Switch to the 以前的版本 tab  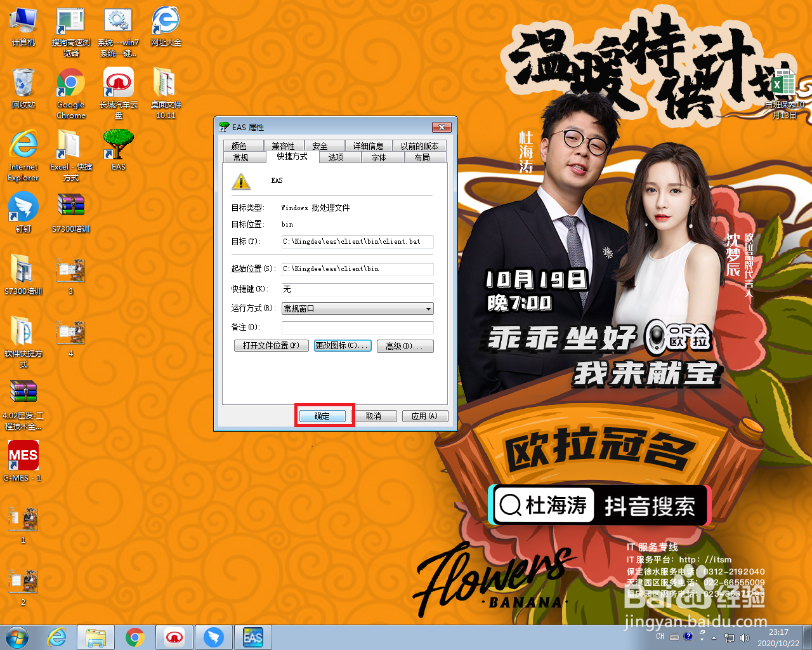[419, 146]
